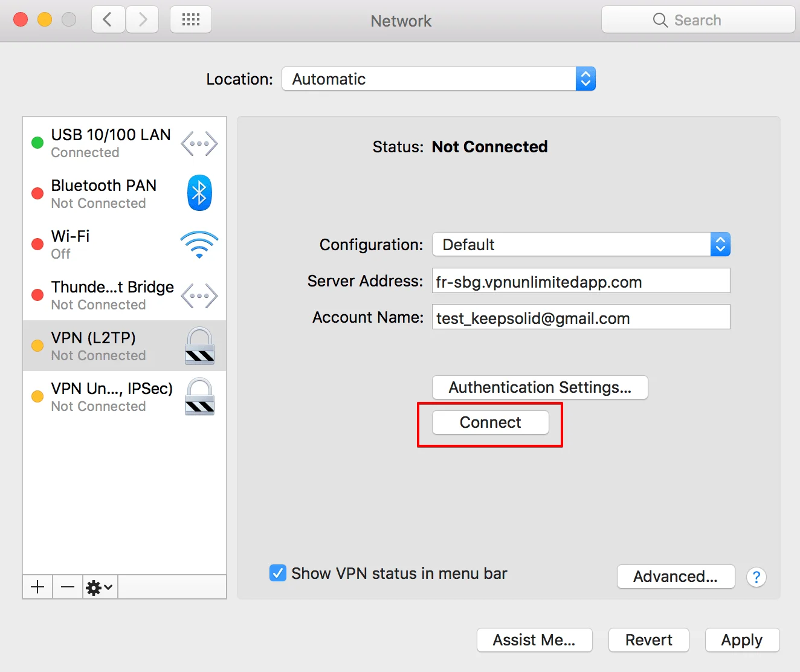
Task: Uncheck Show VPN status in menu bar
Action: 278,573
